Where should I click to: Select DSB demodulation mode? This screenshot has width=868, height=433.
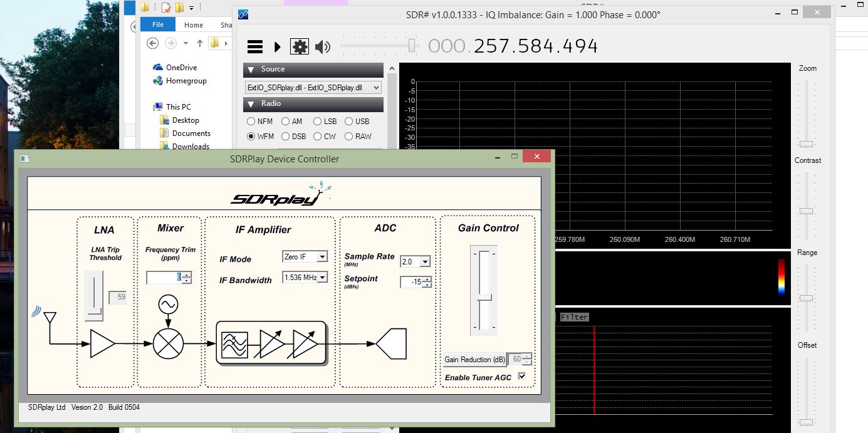pyautogui.click(x=293, y=137)
